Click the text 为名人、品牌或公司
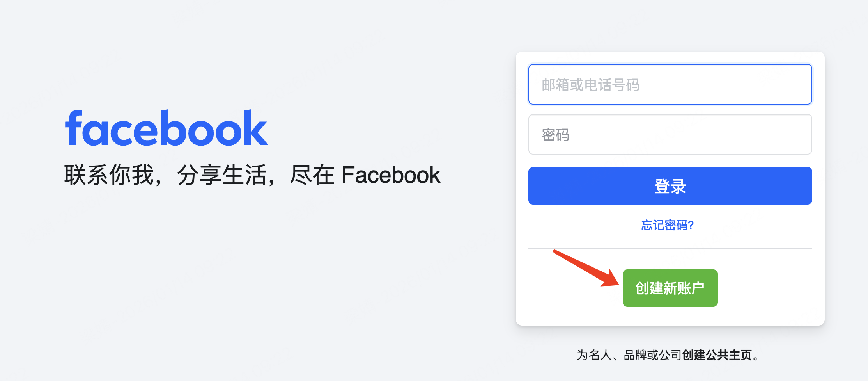Screen dimensions: 868x381 tap(629, 355)
